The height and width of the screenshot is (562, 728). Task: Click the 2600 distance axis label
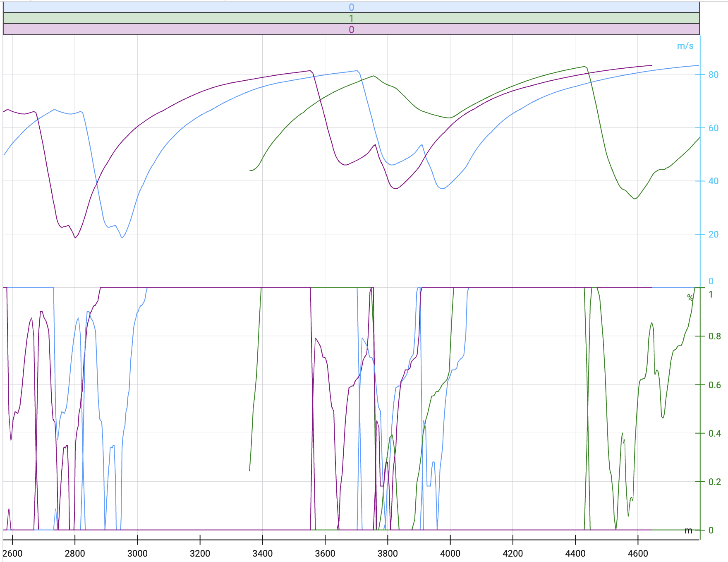point(12,553)
